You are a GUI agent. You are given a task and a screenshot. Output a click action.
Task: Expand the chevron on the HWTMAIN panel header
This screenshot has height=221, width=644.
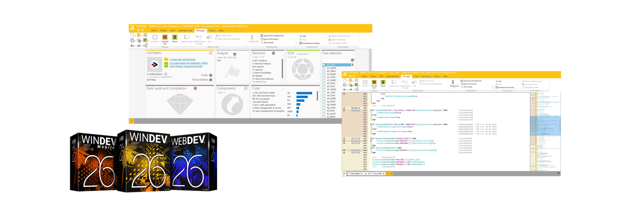tap(211, 53)
